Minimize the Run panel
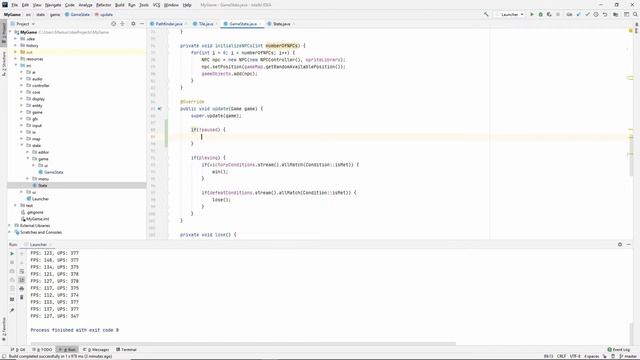Viewport: 640px width, 360px height. coord(629,244)
